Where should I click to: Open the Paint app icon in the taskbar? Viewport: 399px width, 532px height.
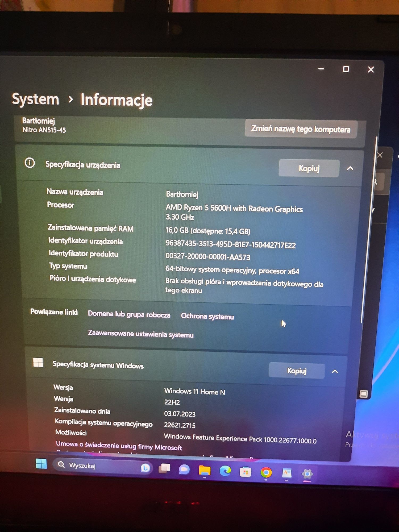[287, 473]
